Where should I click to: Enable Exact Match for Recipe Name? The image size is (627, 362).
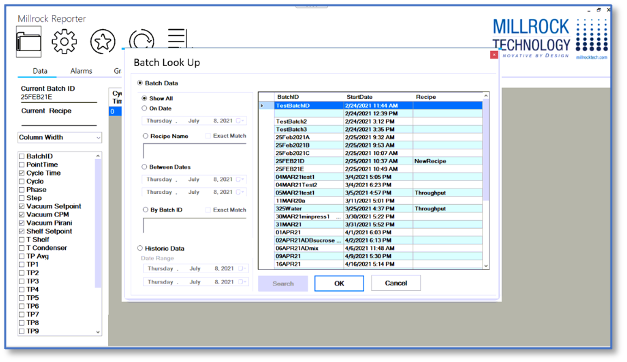click(208, 136)
